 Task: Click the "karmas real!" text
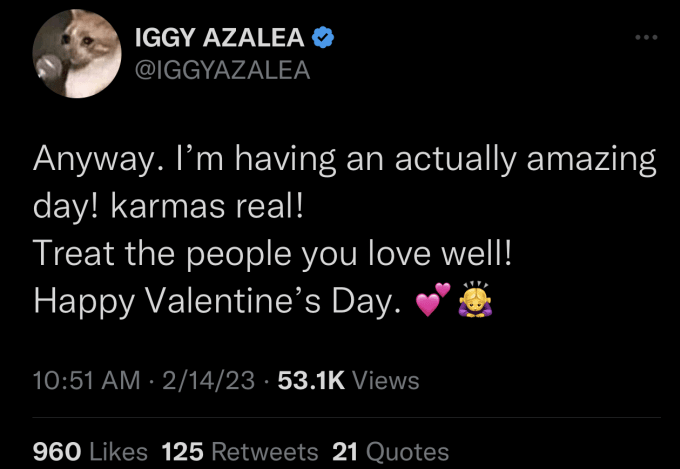pos(206,206)
